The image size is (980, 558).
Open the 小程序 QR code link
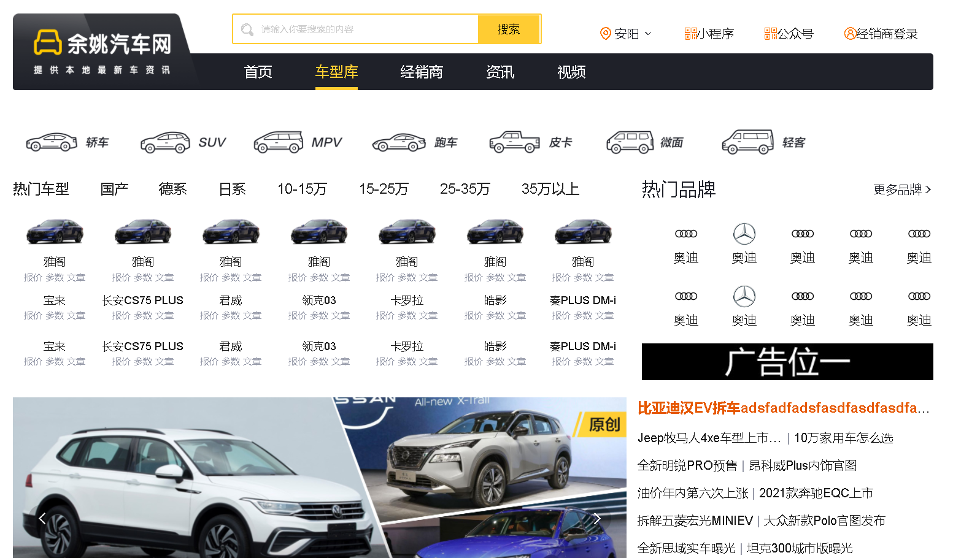click(x=709, y=34)
